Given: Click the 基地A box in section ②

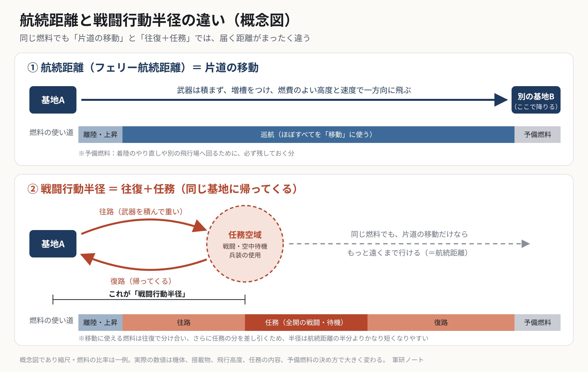Looking at the screenshot, I should [53, 244].
